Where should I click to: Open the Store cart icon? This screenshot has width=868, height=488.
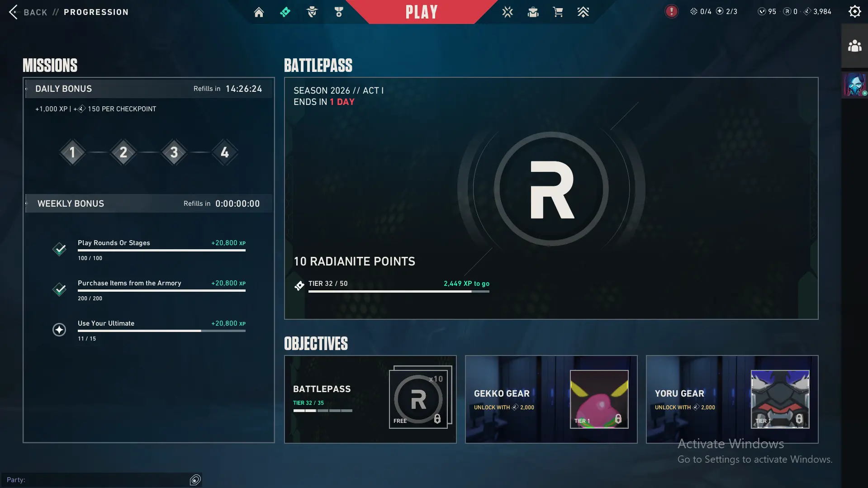click(x=558, y=12)
